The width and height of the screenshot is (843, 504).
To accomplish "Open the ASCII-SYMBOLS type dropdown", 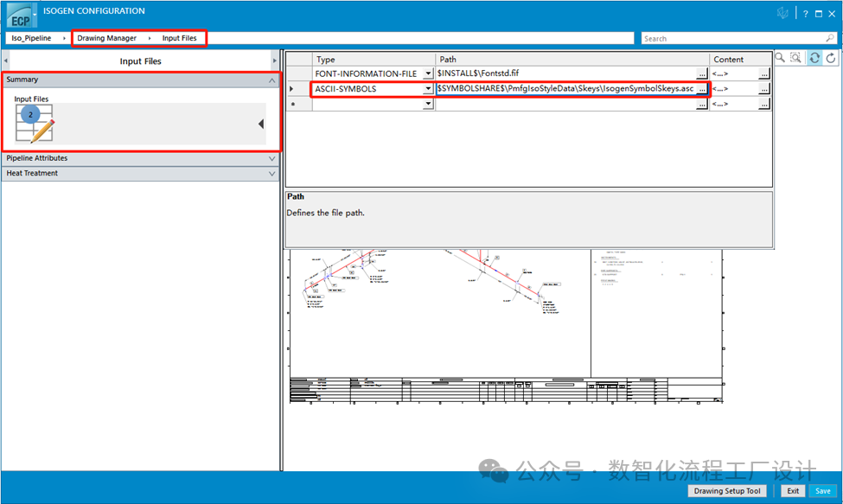I will point(428,89).
